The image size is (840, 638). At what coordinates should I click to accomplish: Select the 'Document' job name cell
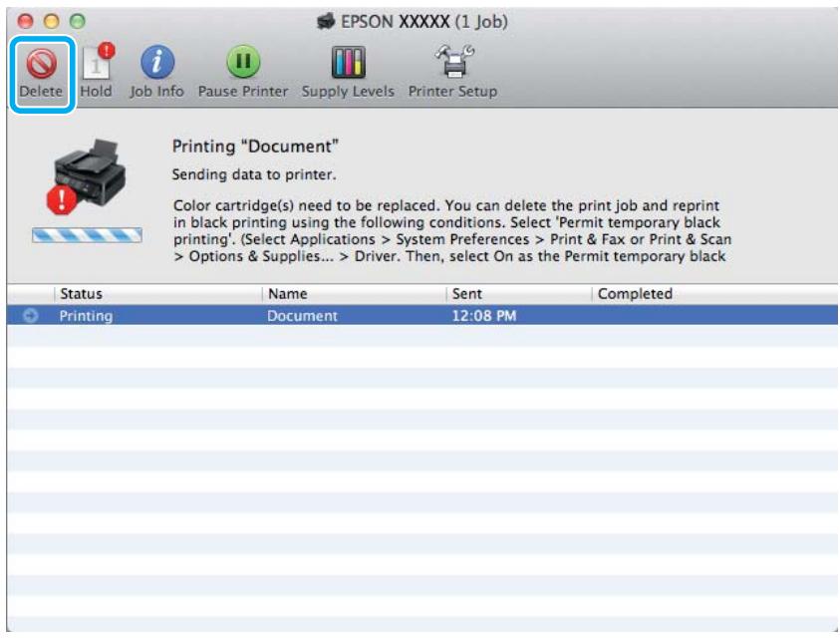tap(302, 316)
